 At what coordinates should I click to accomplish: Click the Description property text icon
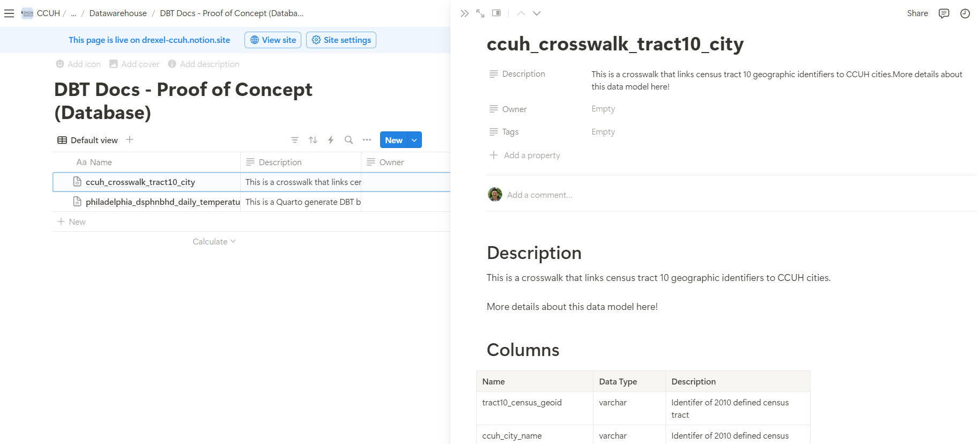pyautogui.click(x=494, y=74)
